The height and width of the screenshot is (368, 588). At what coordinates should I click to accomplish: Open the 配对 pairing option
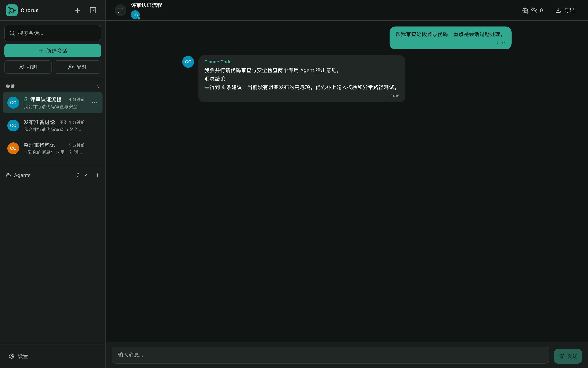click(78, 67)
